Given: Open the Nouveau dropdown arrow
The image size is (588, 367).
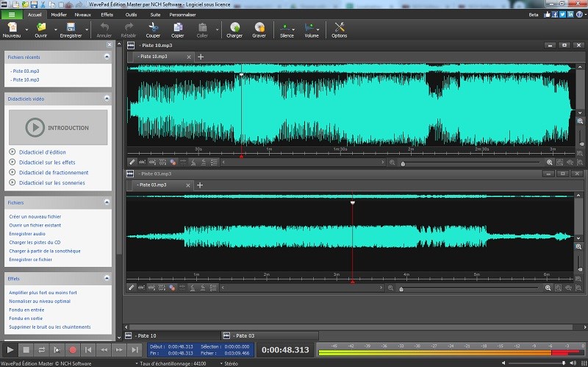Looking at the screenshot, I should (x=26, y=29).
